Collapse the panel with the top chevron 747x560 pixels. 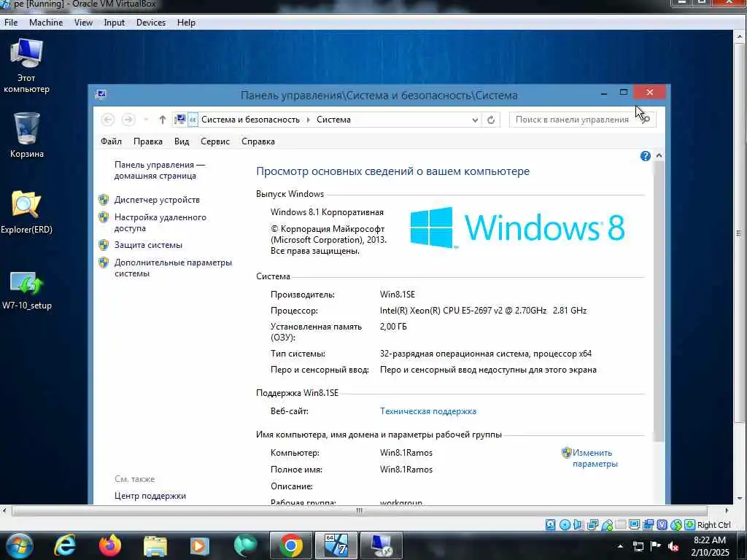click(x=659, y=156)
